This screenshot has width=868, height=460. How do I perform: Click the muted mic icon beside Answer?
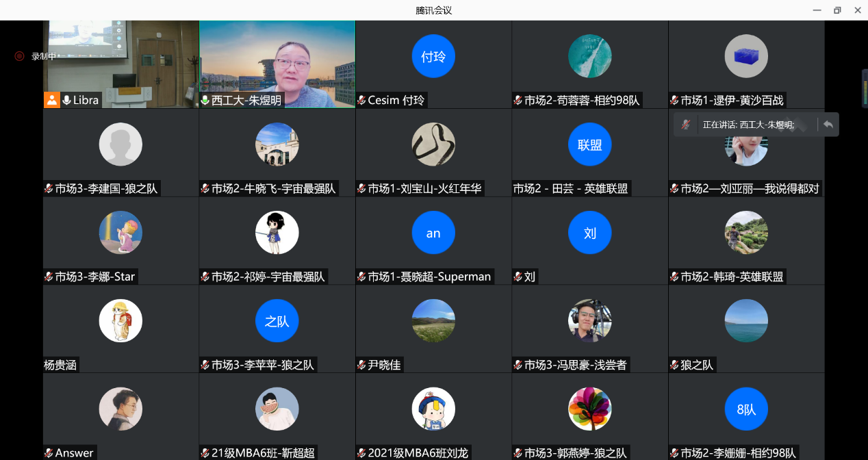(x=49, y=453)
